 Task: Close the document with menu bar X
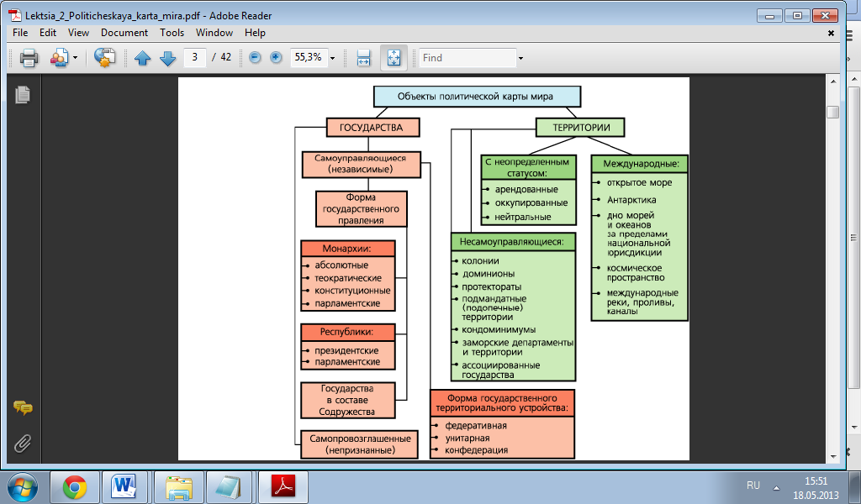pos(831,34)
